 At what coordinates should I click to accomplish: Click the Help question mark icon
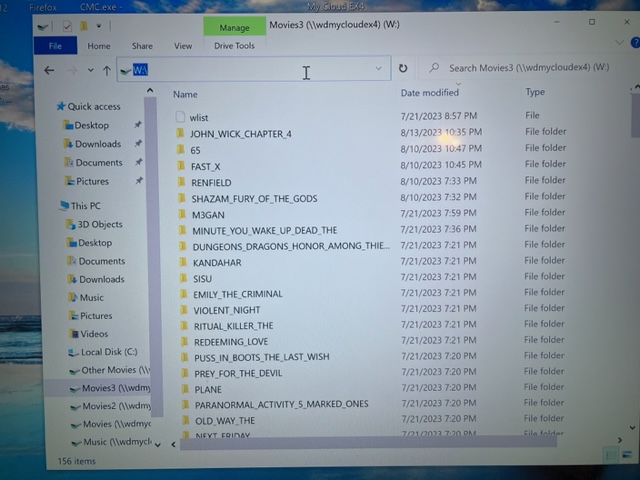point(635,42)
